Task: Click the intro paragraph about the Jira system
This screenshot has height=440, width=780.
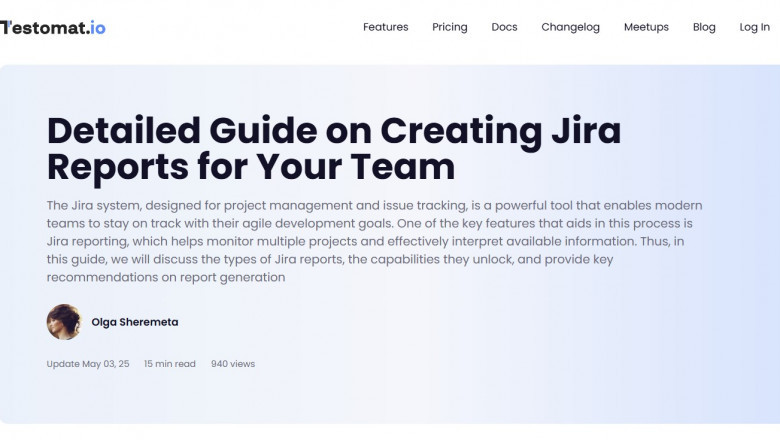Action: coord(375,241)
